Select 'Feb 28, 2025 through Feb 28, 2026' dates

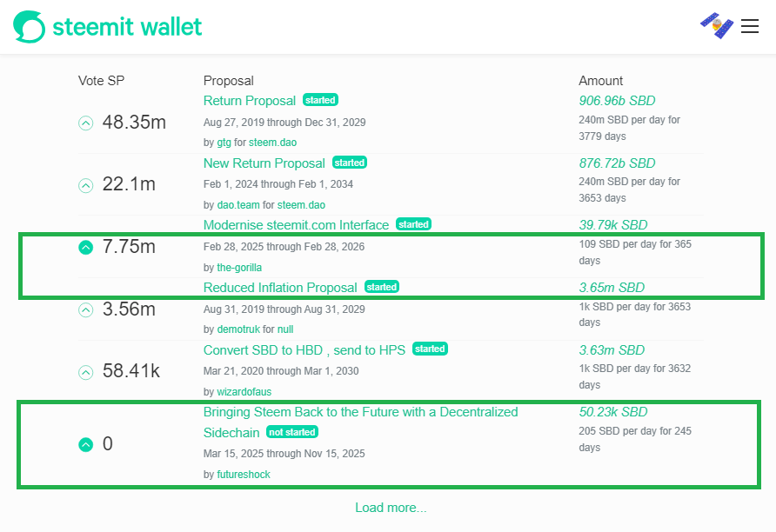coord(284,247)
